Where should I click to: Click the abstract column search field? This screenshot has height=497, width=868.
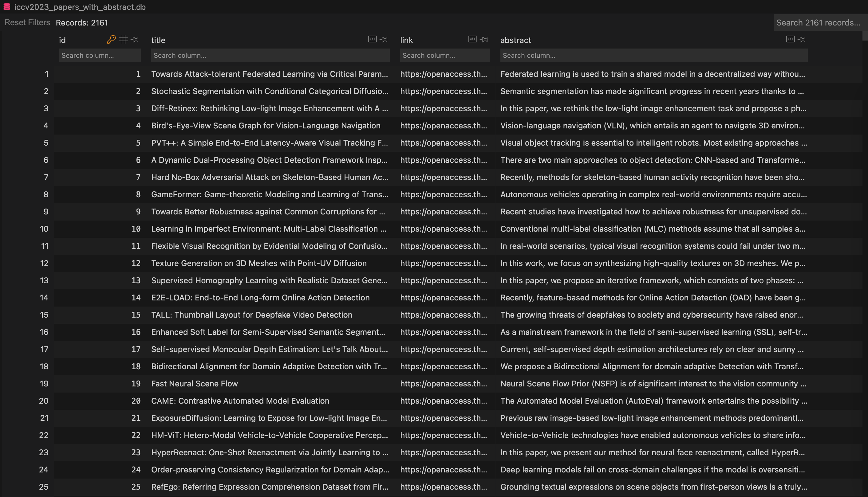coord(653,55)
